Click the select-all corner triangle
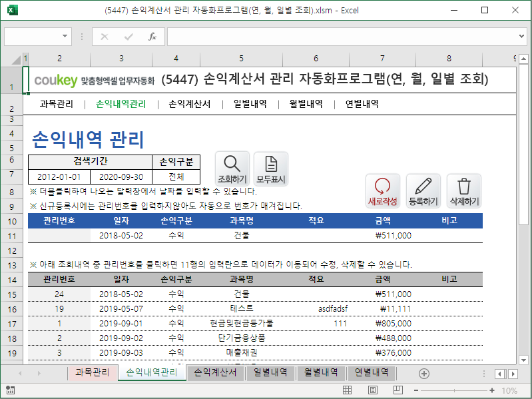This screenshot has width=532, height=399. (16, 60)
